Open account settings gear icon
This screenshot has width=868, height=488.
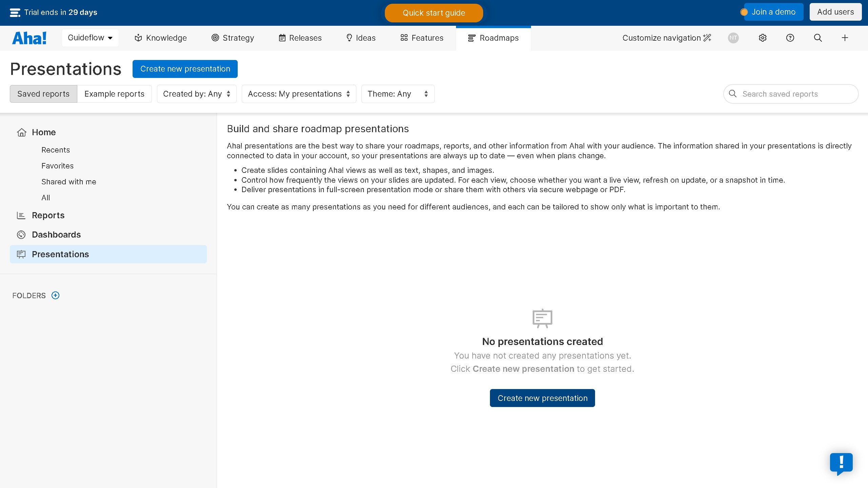point(763,38)
